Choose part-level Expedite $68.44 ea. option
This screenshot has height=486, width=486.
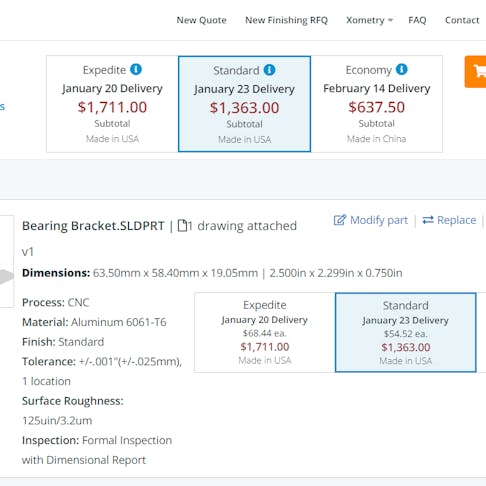click(x=265, y=332)
